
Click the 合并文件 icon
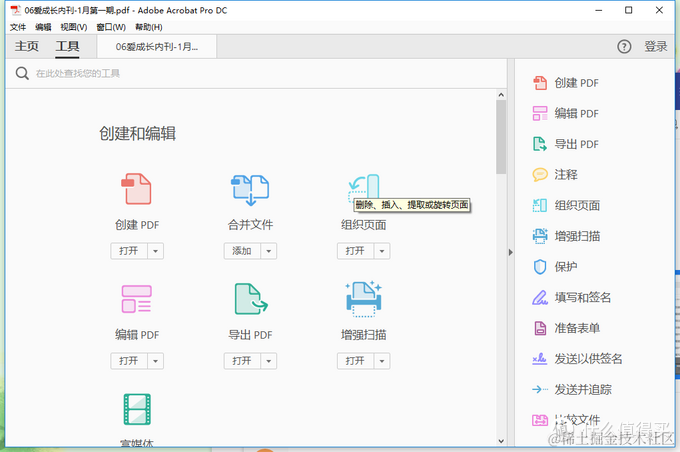[x=250, y=190]
